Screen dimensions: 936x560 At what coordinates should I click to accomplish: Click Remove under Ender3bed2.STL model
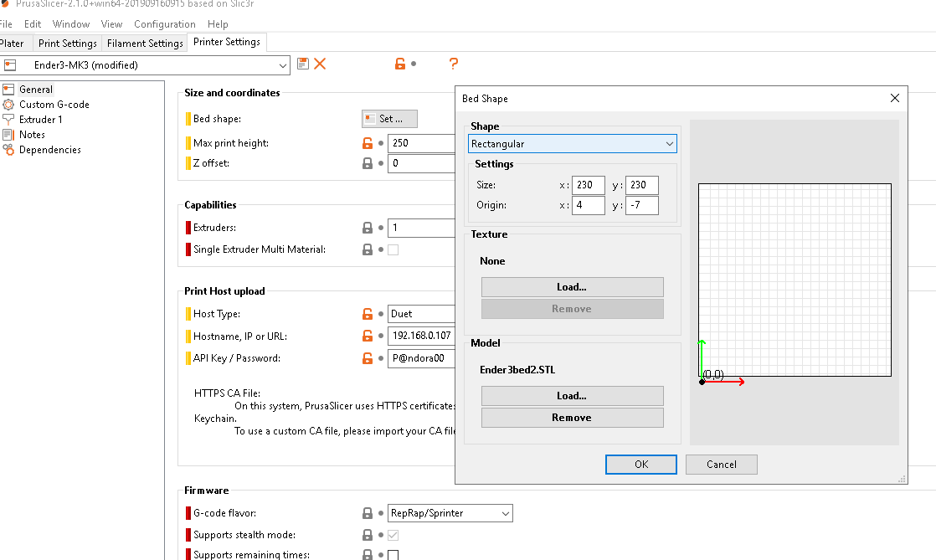[573, 418]
